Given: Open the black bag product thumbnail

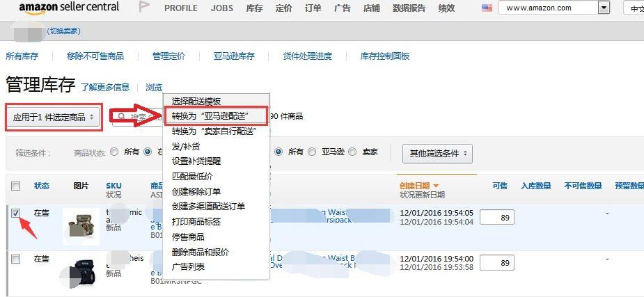Looking at the screenshot, I should tap(81, 273).
